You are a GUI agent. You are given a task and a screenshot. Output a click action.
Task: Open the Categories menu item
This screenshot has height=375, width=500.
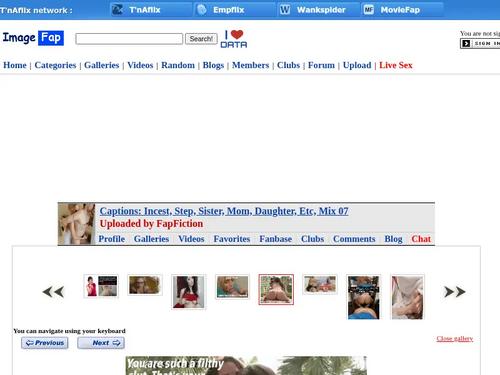(x=55, y=65)
